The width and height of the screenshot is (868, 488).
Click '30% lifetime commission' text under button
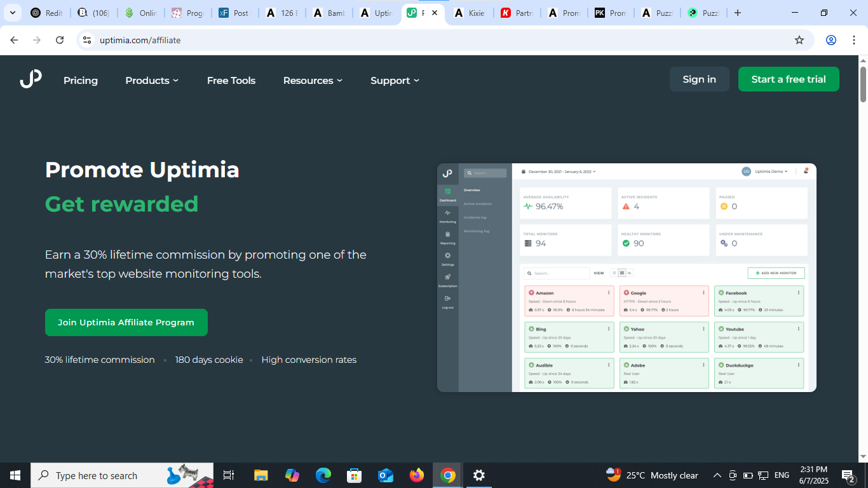click(100, 360)
